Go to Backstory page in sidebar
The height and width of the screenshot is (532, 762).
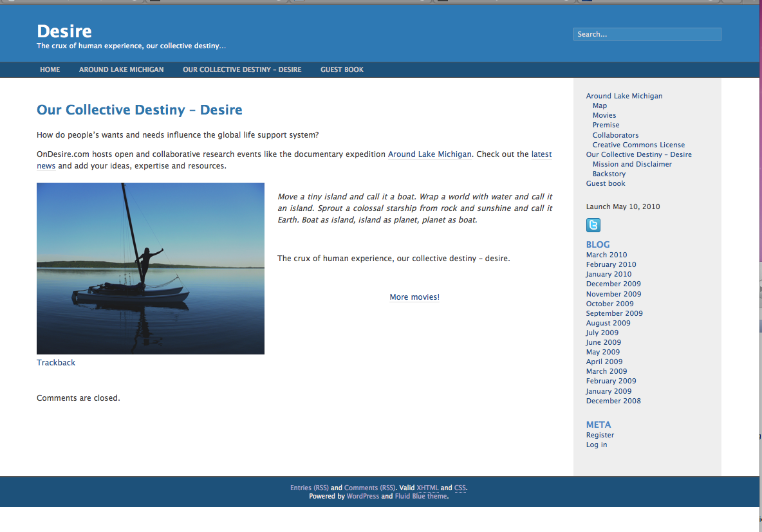609,174
